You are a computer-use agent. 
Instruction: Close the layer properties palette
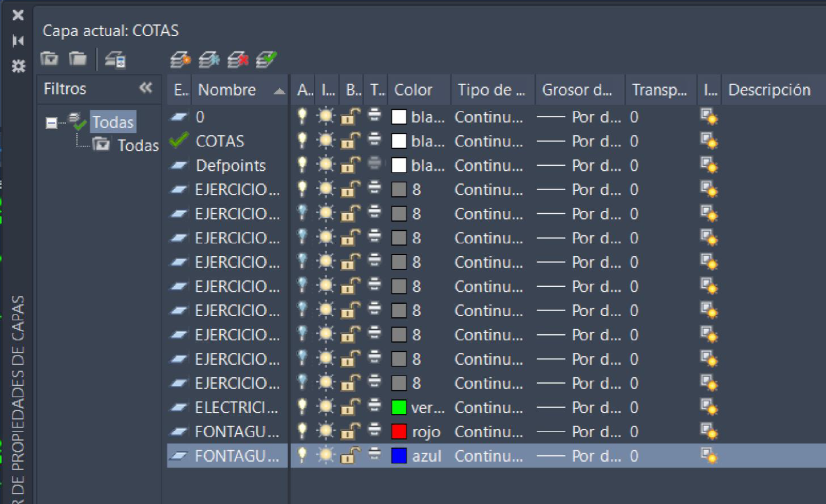tap(18, 15)
